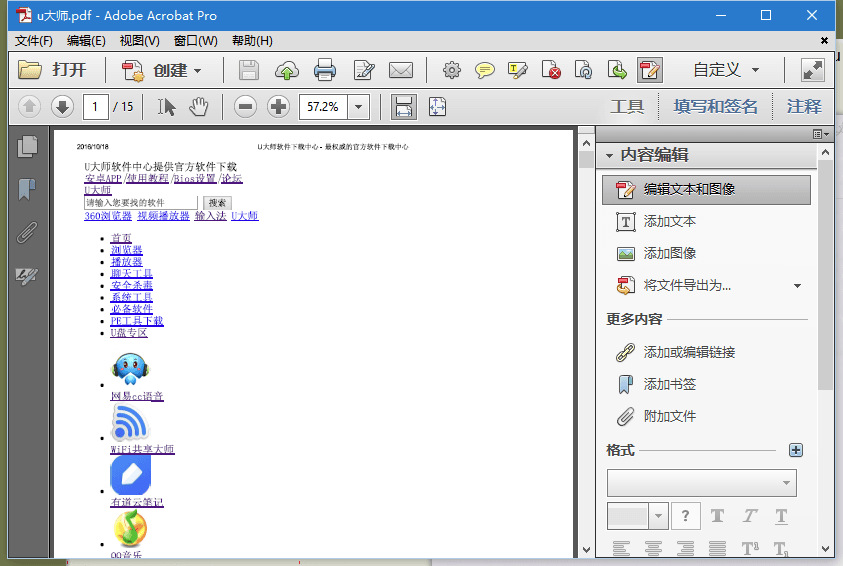Viewport: 843px width, 566px height.
Task: Open the bookmarks side panel
Action: click(x=27, y=189)
